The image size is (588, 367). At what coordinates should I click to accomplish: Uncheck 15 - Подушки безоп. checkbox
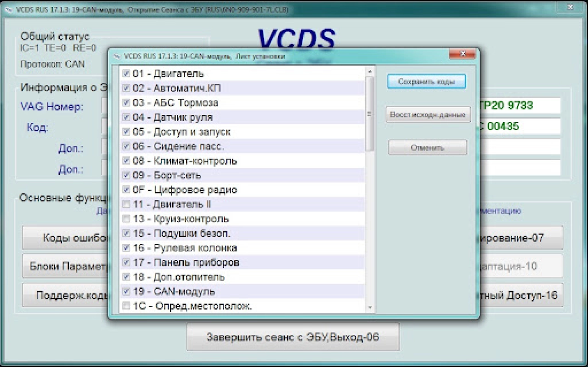(x=125, y=234)
